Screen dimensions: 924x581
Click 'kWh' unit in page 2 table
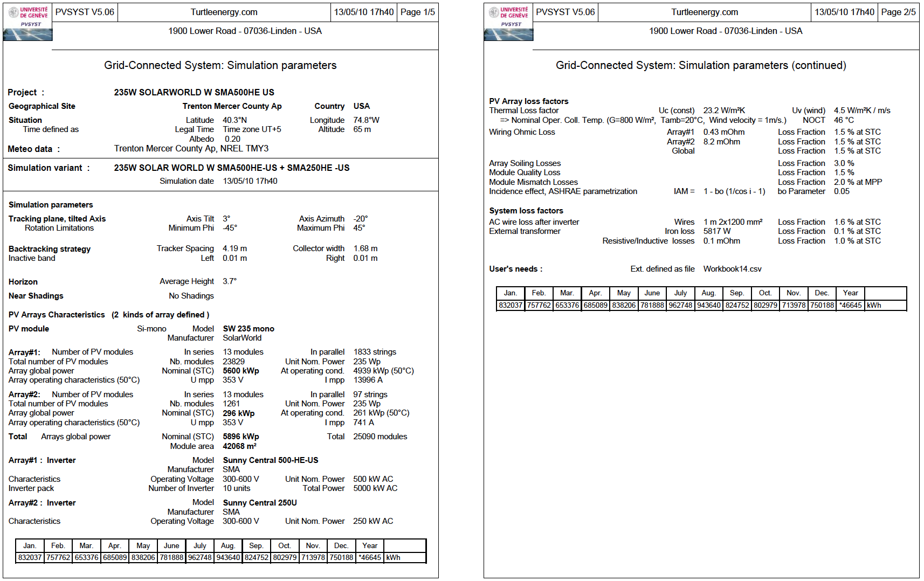click(874, 305)
